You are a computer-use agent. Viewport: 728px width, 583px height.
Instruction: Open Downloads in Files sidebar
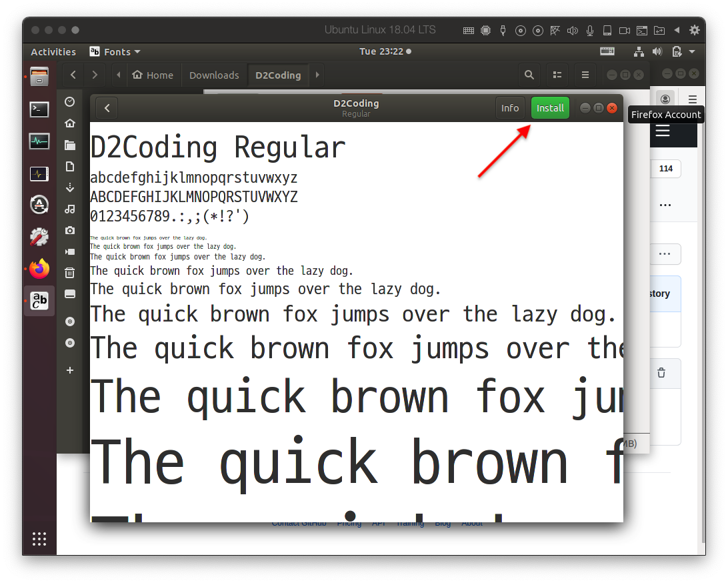coord(69,187)
